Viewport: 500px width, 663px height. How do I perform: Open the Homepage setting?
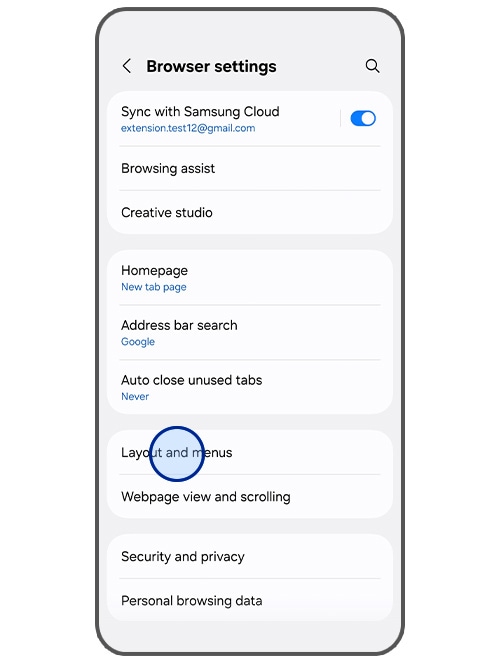(x=250, y=277)
